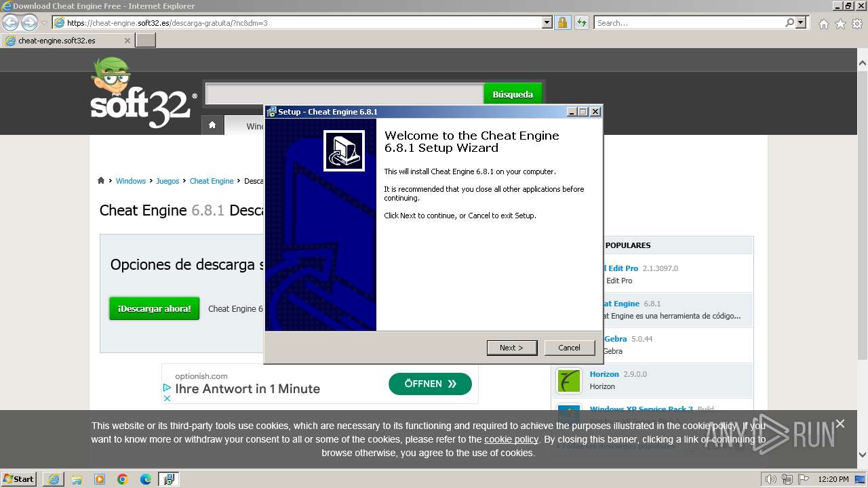Open File Explorer from taskbar
Image resolution: width=868 pixels, height=488 pixels.
click(x=77, y=479)
